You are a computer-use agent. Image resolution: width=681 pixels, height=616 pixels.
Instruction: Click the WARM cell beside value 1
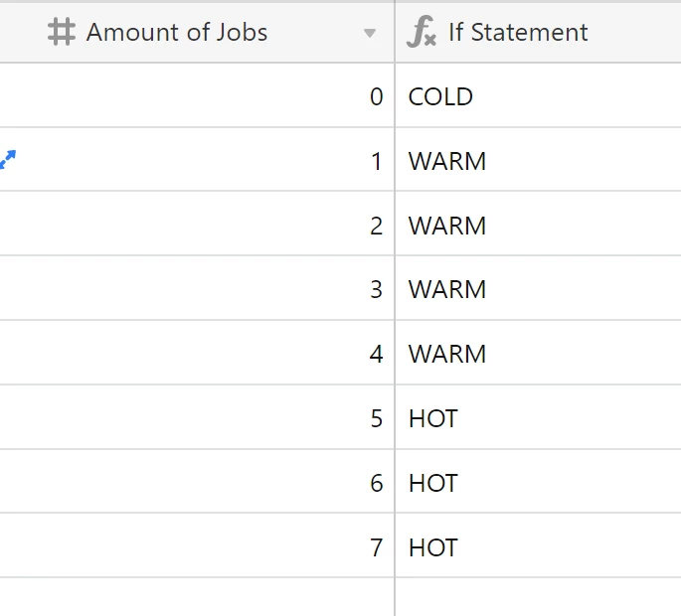point(538,159)
